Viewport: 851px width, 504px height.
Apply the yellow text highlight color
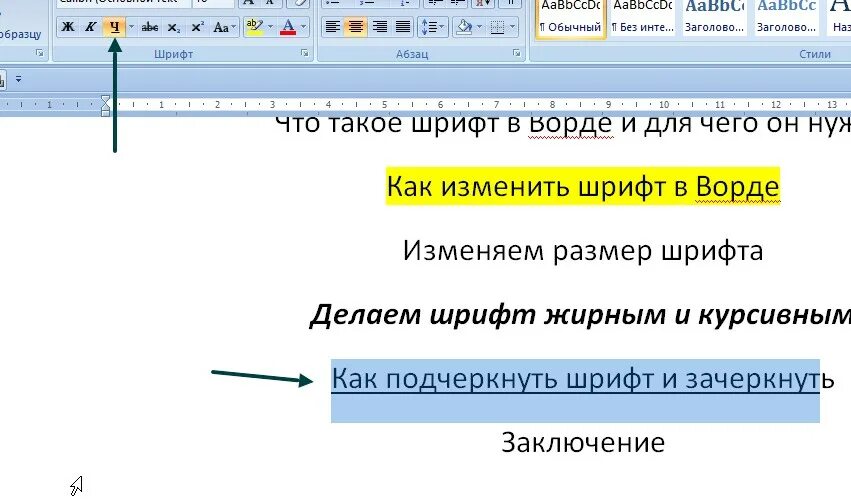click(254, 27)
